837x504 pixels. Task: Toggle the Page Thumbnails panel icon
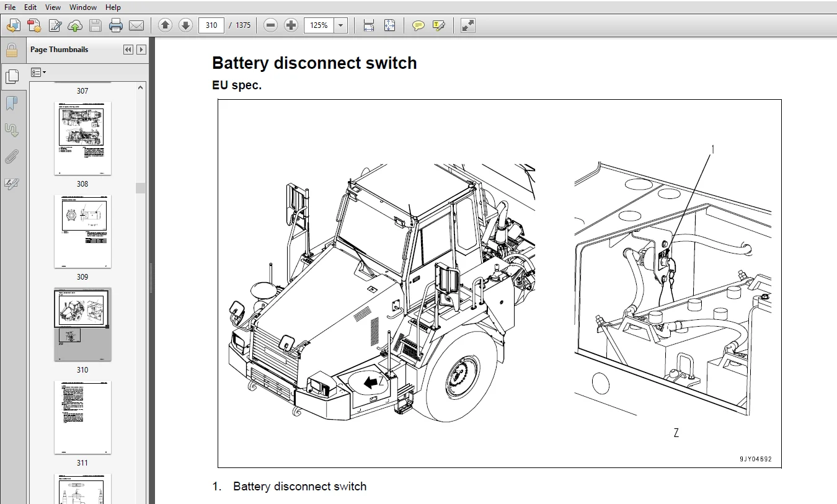(x=12, y=76)
